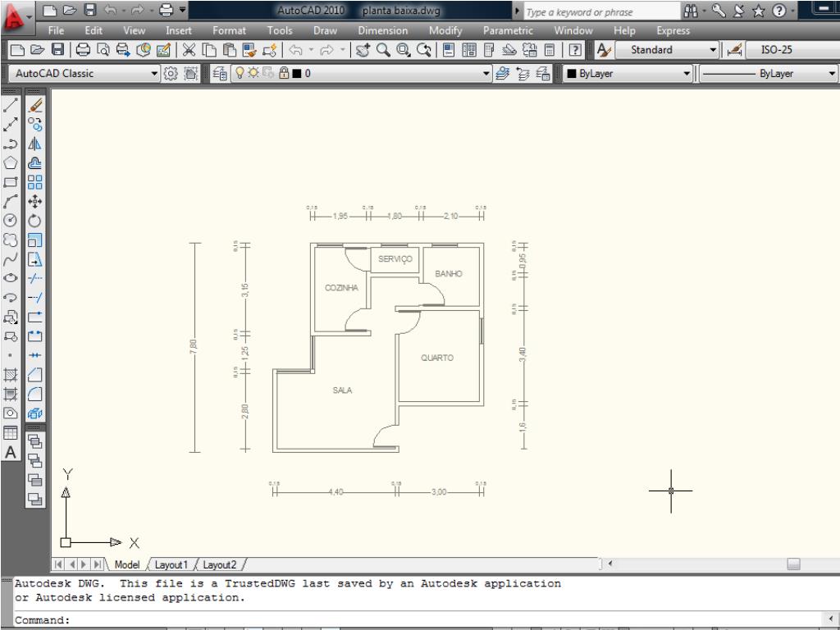Toggle layer 0 on/off lightbulb
This screenshot has width=840, height=630.
click(240, 73)
